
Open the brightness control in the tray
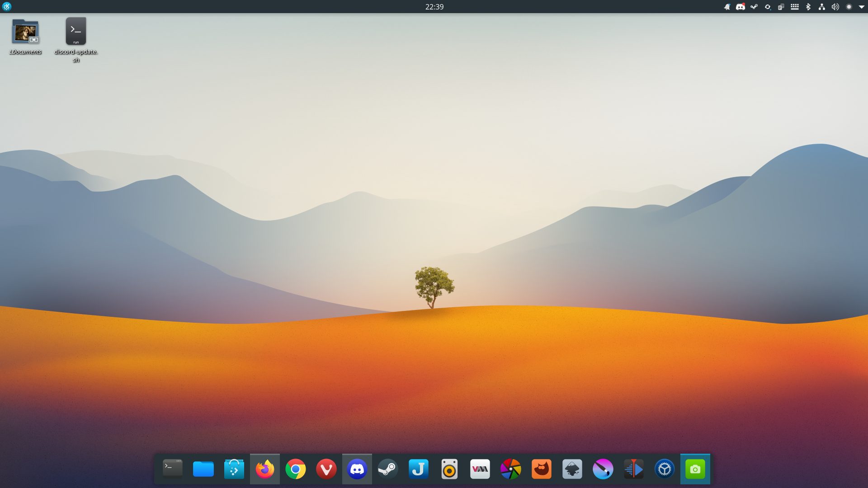[x=849, y=7]
